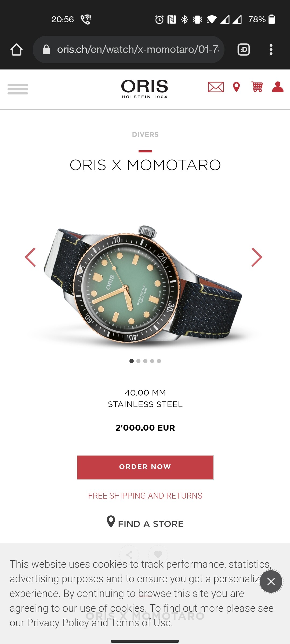Open the Free Shipping and Returns link
This screenshot has width=290, height=644.
pyautogui.click(x=145, y=496)
